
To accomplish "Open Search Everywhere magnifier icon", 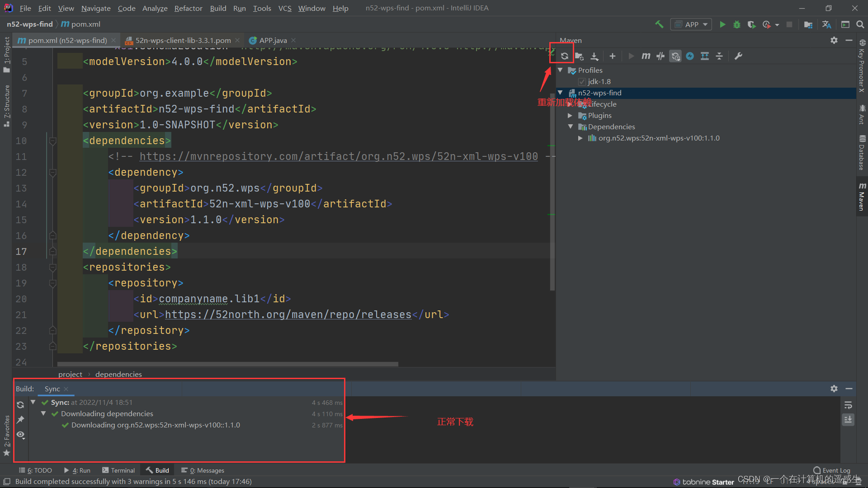I will [x=860, y=24].
